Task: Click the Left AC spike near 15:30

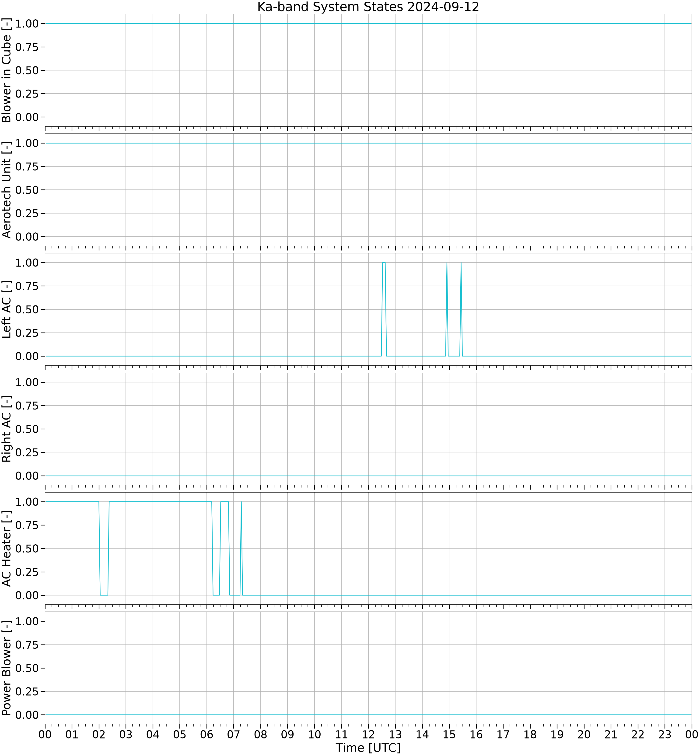Action: pos(461,309)
